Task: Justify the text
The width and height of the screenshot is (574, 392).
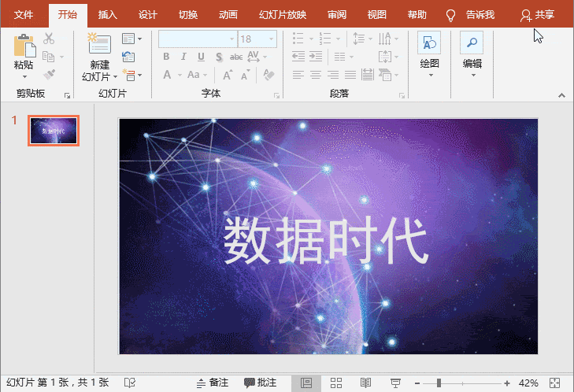Action: (350, 75)
